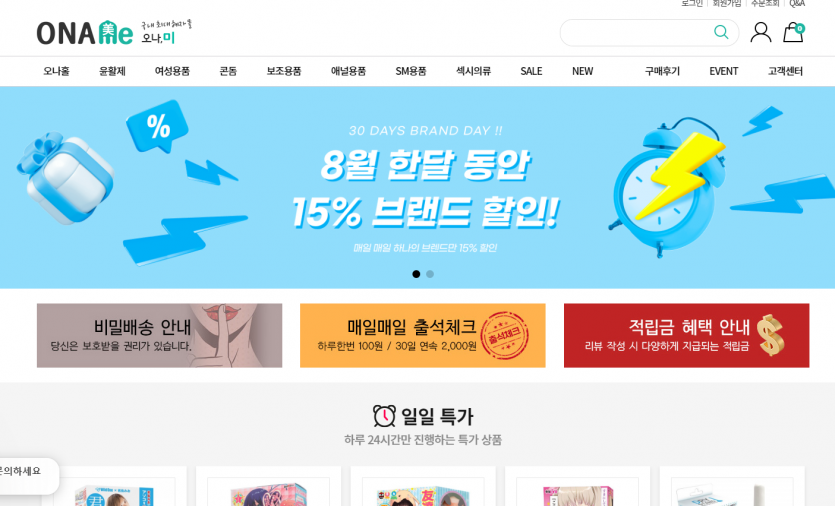Visit the 고객센터 customer center
The height and width of the screenshot is (506, 835).
785,71
